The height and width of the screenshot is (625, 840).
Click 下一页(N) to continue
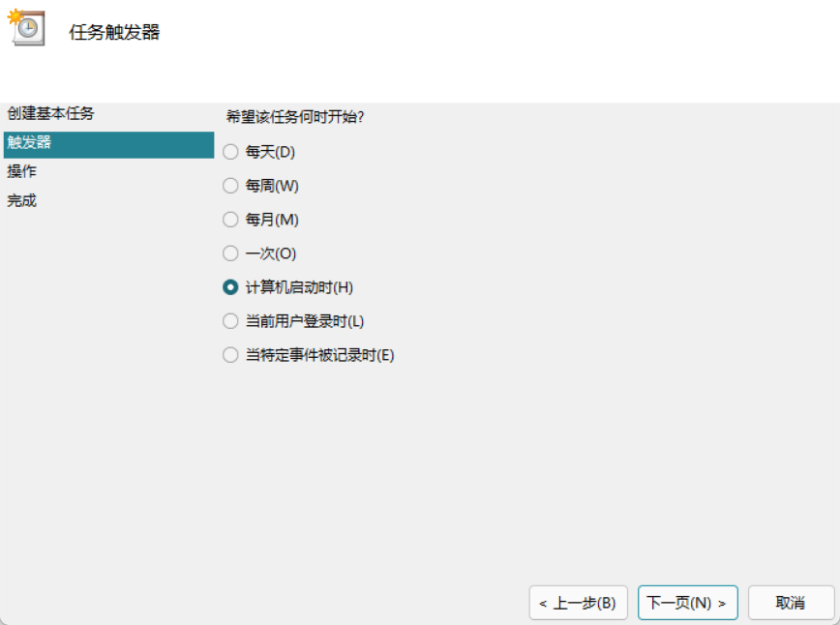688,603
